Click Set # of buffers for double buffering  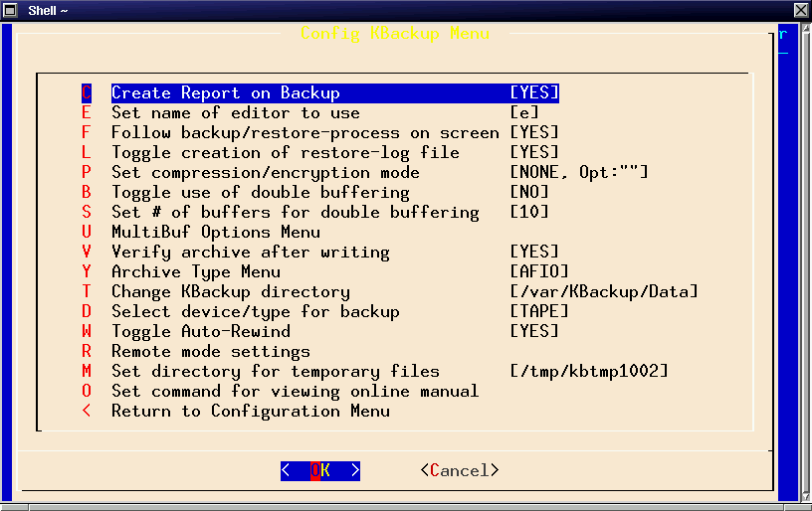[295, 213]
